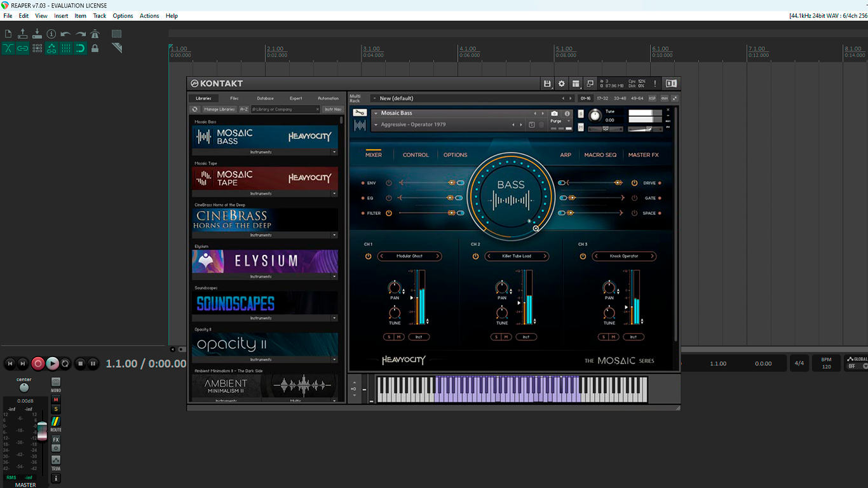Mute the master track with M button
This screenshot has width=868, height=488.
point(56,400)
